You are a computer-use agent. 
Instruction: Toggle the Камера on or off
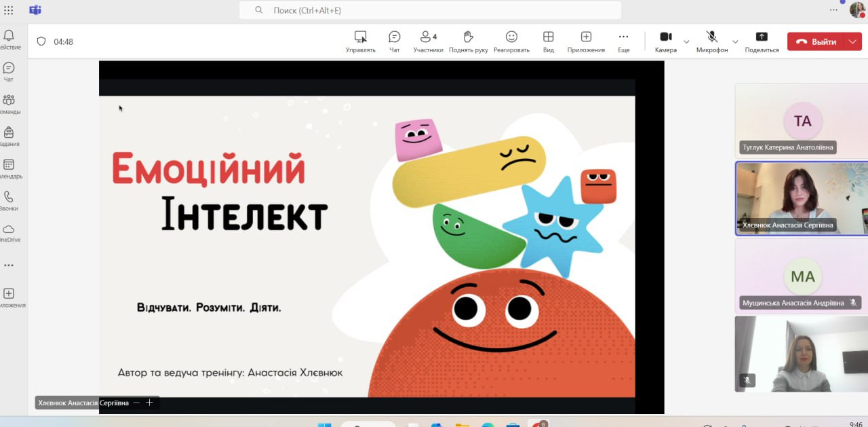tap(666, 41)
